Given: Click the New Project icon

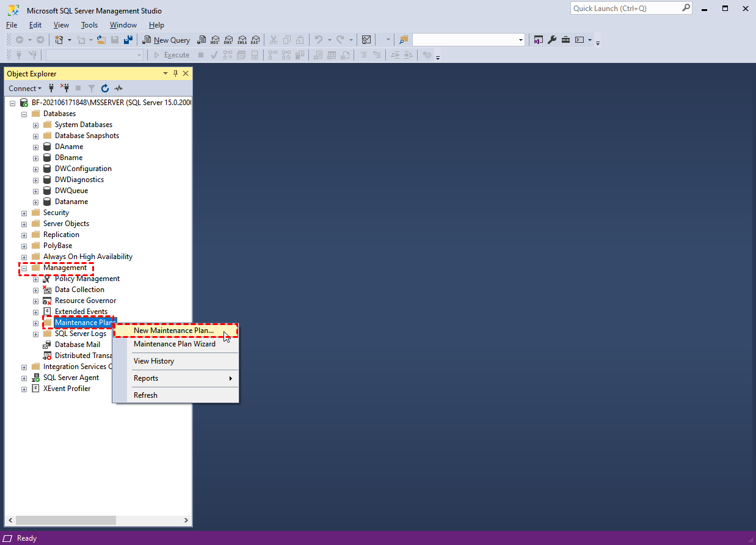Looking at the screenshot, I should click(59, 40).
